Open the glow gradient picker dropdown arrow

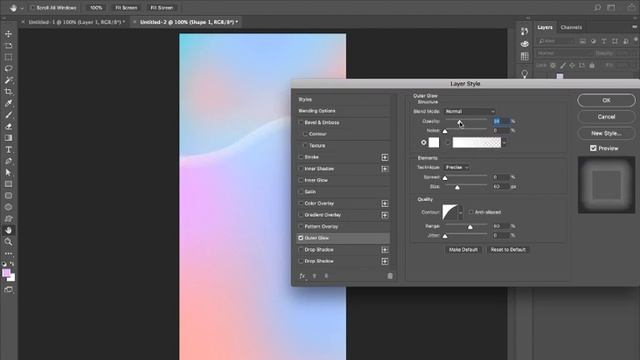[x=504, y=142]
